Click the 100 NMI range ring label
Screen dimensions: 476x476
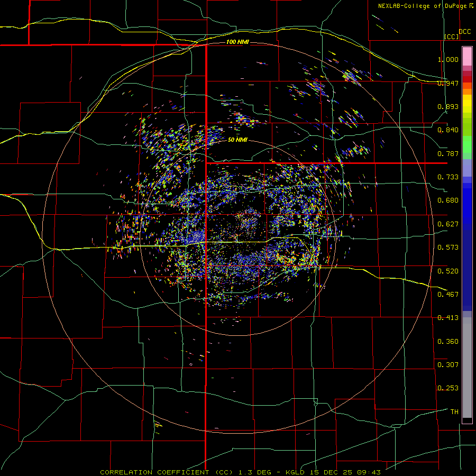(x=237, y=42)
